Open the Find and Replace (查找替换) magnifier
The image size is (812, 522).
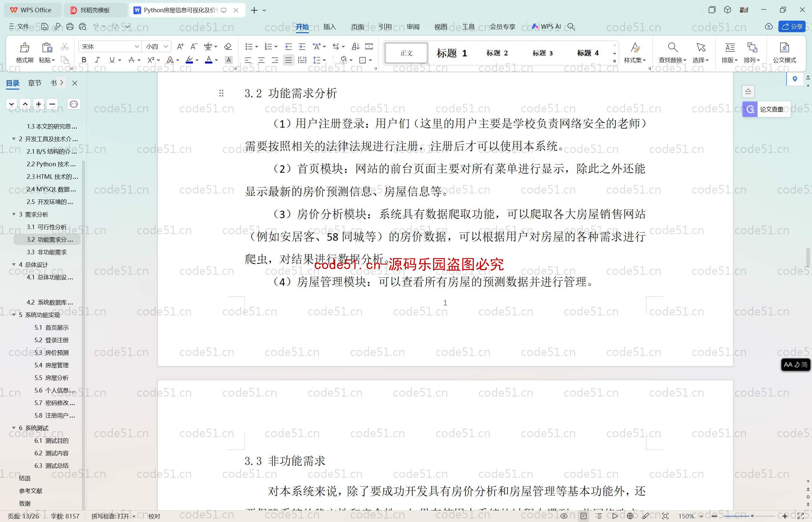coord(673,53)
